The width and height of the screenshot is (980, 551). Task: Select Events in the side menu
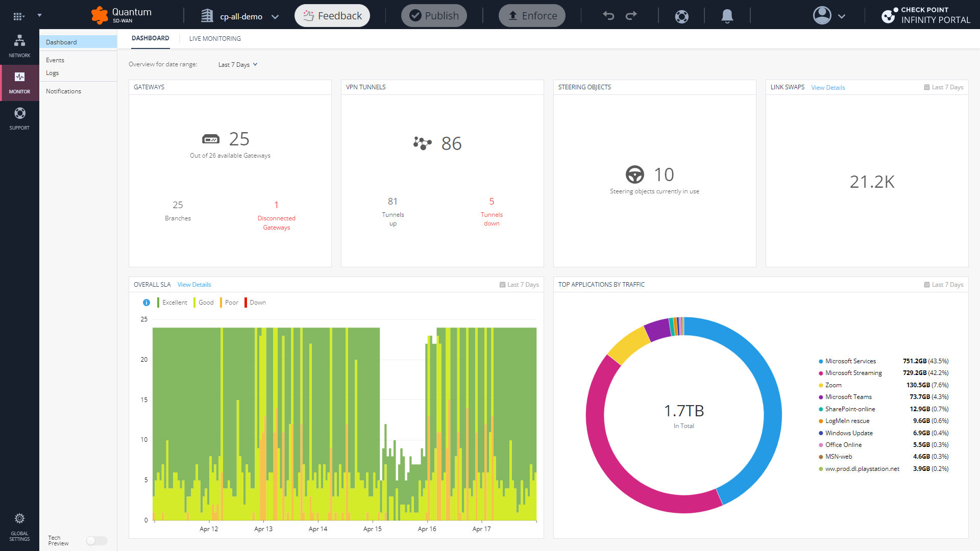pyautogui.click(x=55, y=60)
